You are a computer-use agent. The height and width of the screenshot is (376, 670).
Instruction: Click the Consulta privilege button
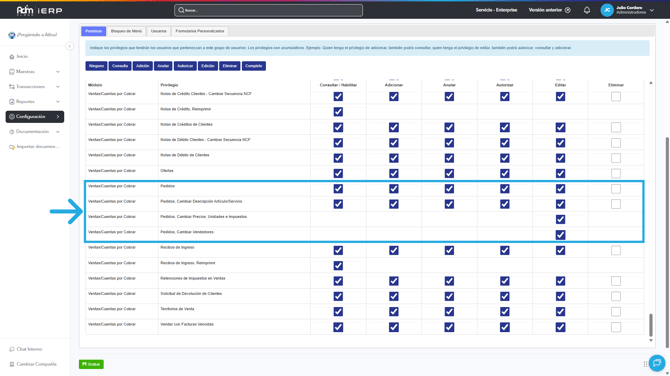[x=120, y=66]
